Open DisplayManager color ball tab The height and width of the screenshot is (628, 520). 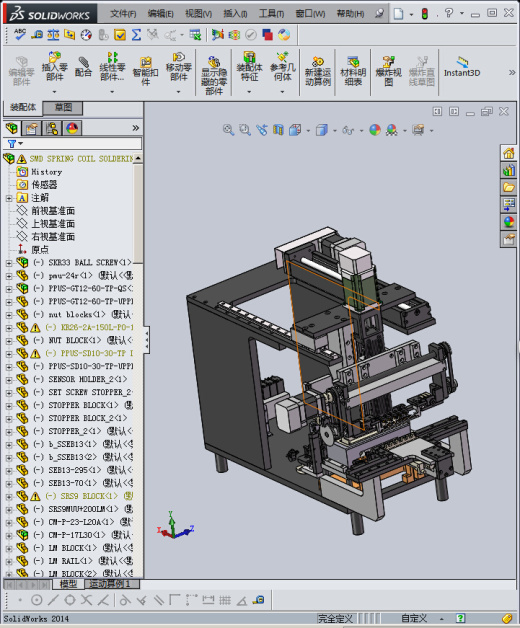[72, 128]
